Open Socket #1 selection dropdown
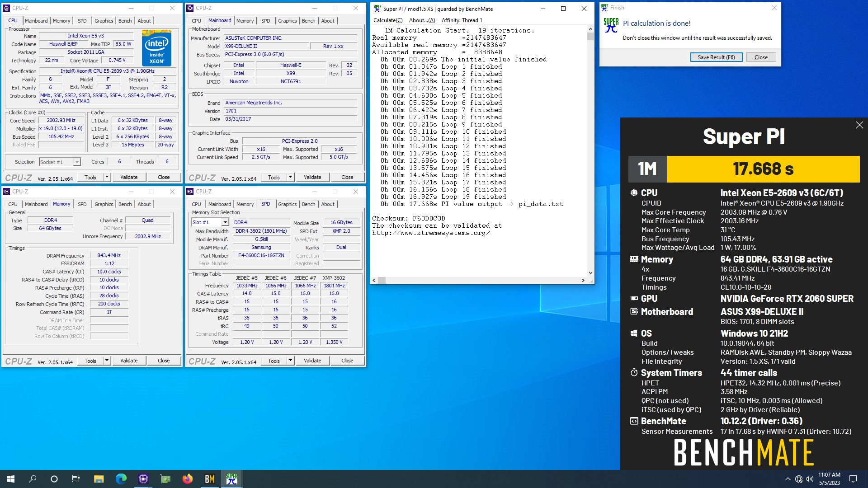The image size is (868, 488). pos(60,162)
